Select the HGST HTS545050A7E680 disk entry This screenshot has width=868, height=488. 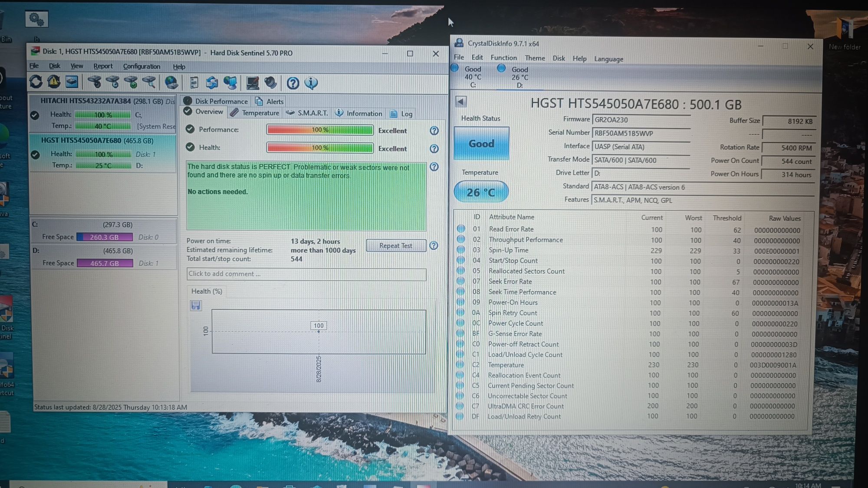[x=103, y=153]
